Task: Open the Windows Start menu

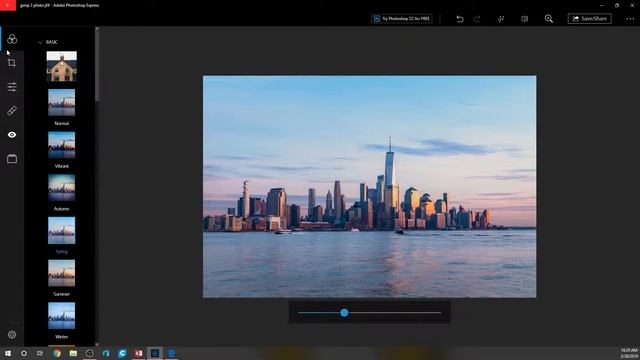Action: click(7, 353)
